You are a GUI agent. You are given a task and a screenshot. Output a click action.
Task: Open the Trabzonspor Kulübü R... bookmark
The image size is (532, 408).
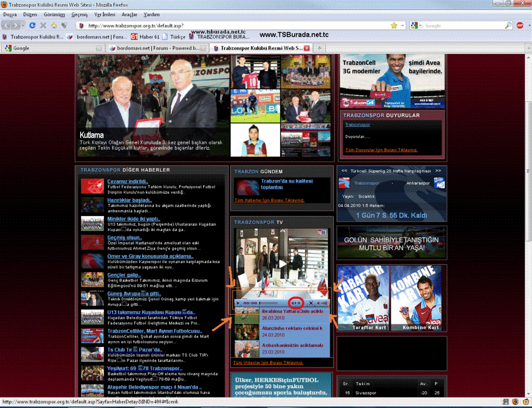coord(33,37)
